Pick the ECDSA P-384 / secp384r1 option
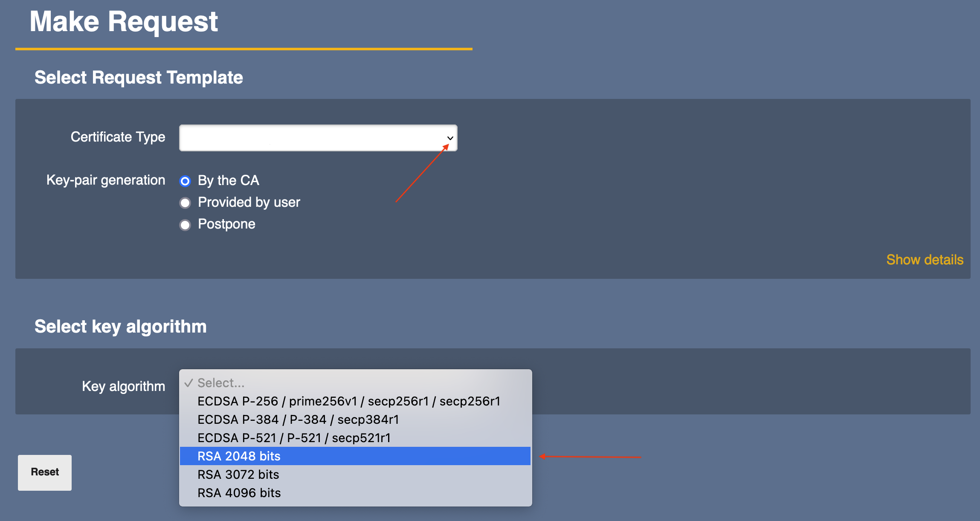 click(298, 420)
